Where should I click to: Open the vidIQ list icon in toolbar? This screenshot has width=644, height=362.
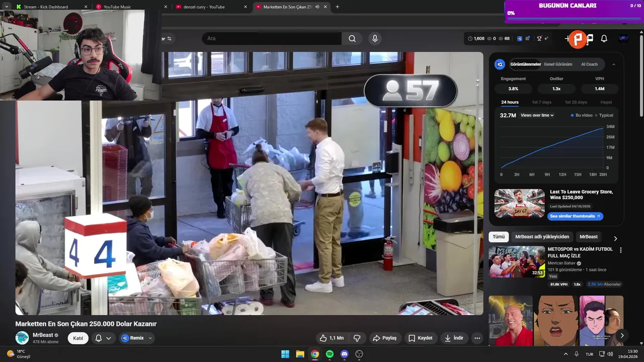527,39
